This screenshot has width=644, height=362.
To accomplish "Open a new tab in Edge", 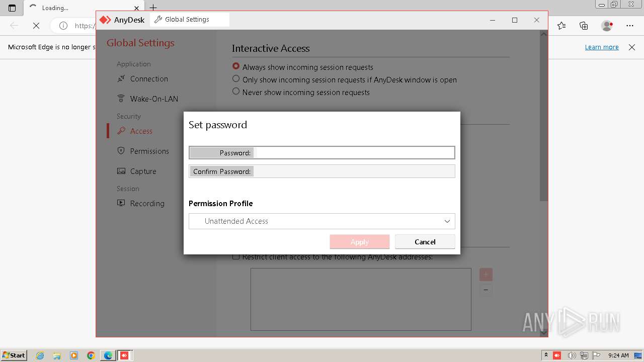I will click(153, 8).
